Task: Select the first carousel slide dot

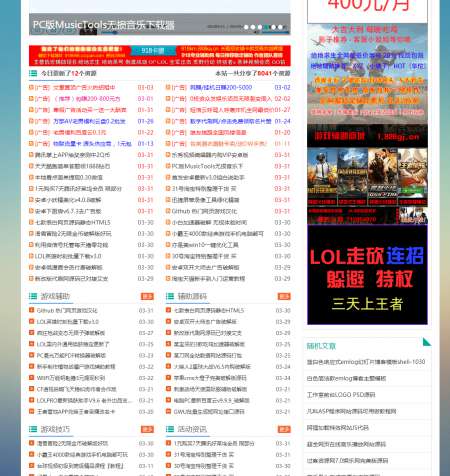Action: (x=246, y=27)
